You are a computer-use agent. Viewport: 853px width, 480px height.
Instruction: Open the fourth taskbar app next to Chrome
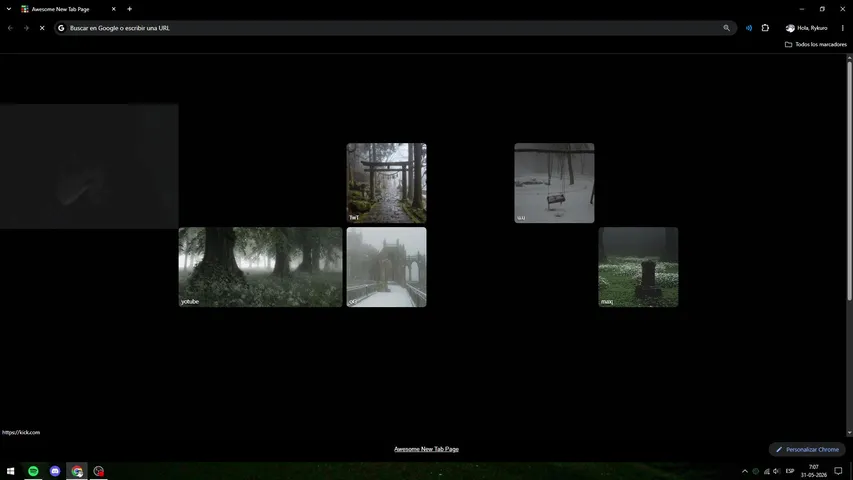click(x=98, y=471)
